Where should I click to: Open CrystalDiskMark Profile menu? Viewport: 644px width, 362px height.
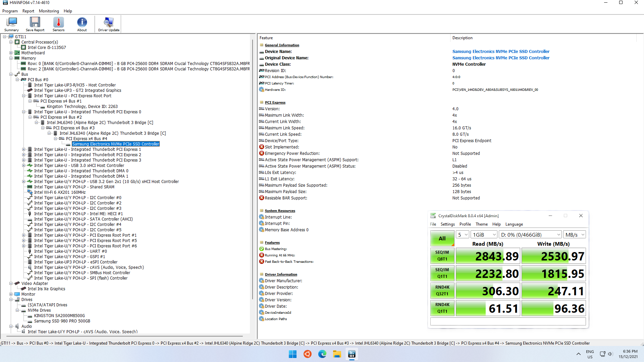465,224
